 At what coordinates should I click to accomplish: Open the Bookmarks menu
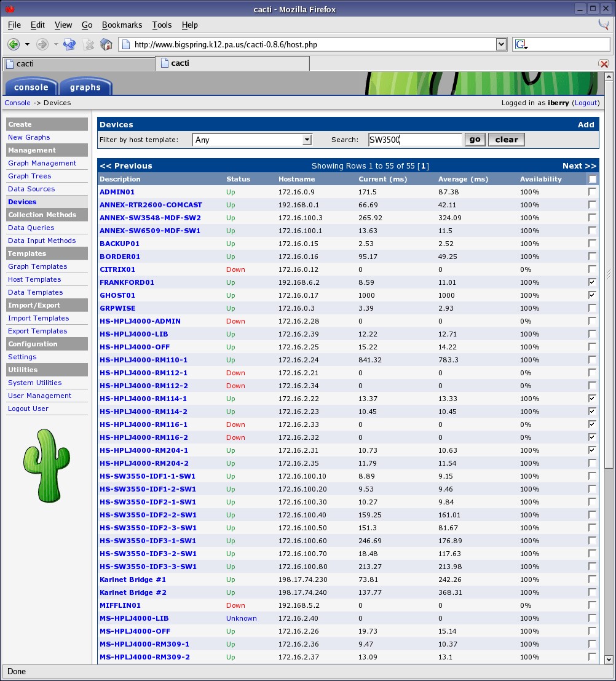[x=122, y=25]
